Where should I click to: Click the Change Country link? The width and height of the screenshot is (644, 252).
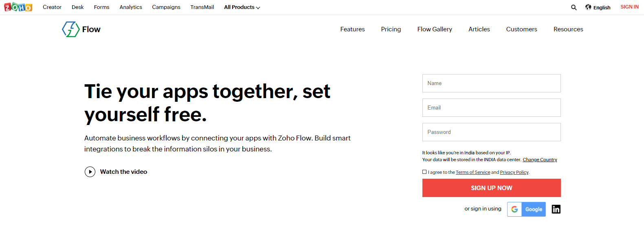(x=540, y=160)
